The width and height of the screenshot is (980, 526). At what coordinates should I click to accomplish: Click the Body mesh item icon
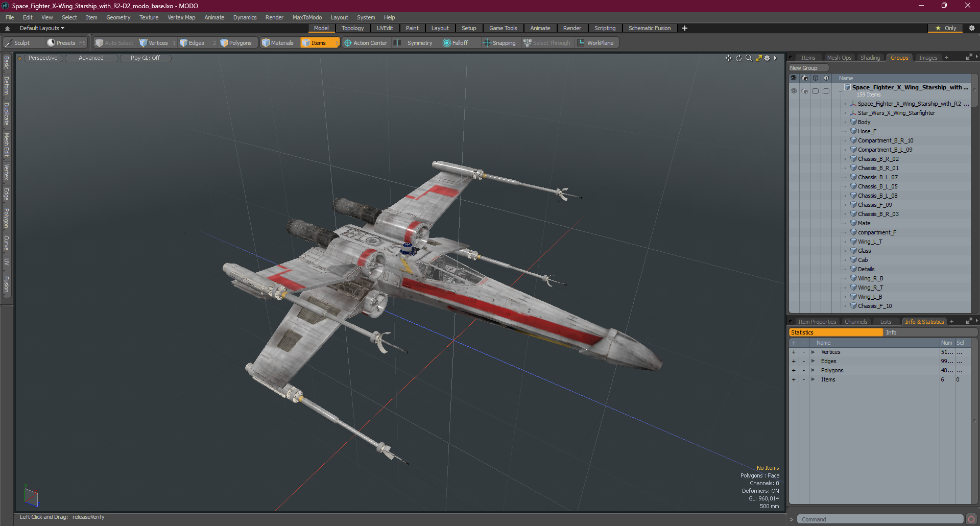(x=853, y=122)
